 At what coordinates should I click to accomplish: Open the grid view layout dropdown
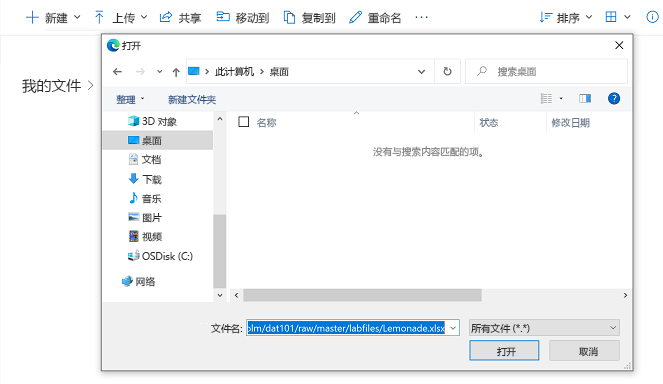tap(618, 17)
